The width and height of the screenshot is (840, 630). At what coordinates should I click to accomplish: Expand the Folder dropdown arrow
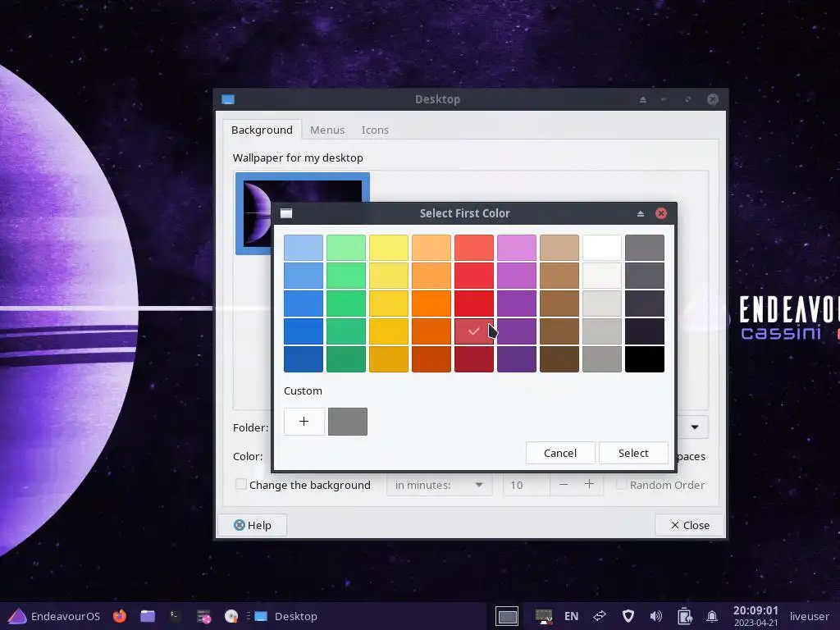(x=694, y=427)
